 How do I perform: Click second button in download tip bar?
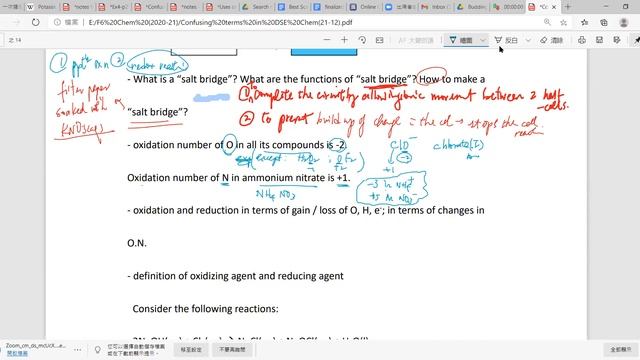pos(232,350)
